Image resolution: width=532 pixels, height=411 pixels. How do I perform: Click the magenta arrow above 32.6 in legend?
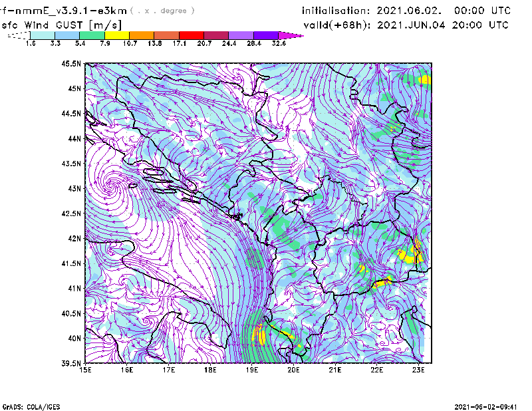[291, 35]
